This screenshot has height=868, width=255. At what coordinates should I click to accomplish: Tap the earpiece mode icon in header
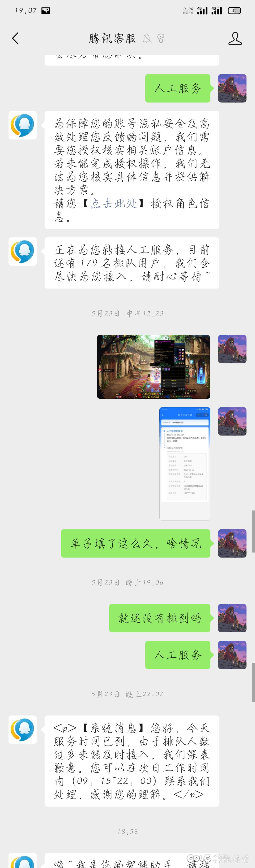pos(161,38)
